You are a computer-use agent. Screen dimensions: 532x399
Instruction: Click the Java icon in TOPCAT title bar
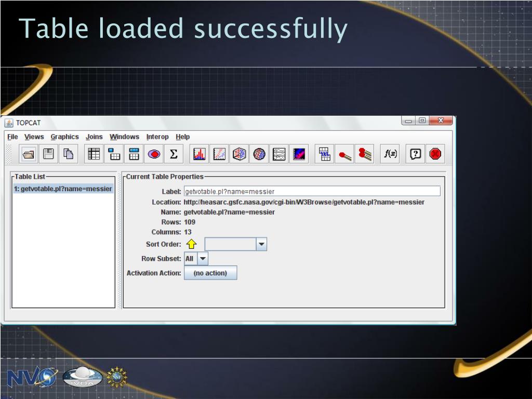pos(9,123)
